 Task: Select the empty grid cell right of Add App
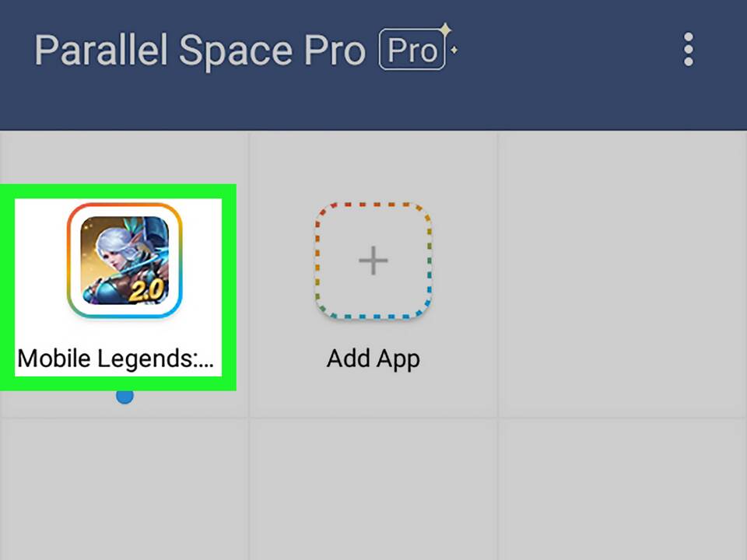point(622,275)
